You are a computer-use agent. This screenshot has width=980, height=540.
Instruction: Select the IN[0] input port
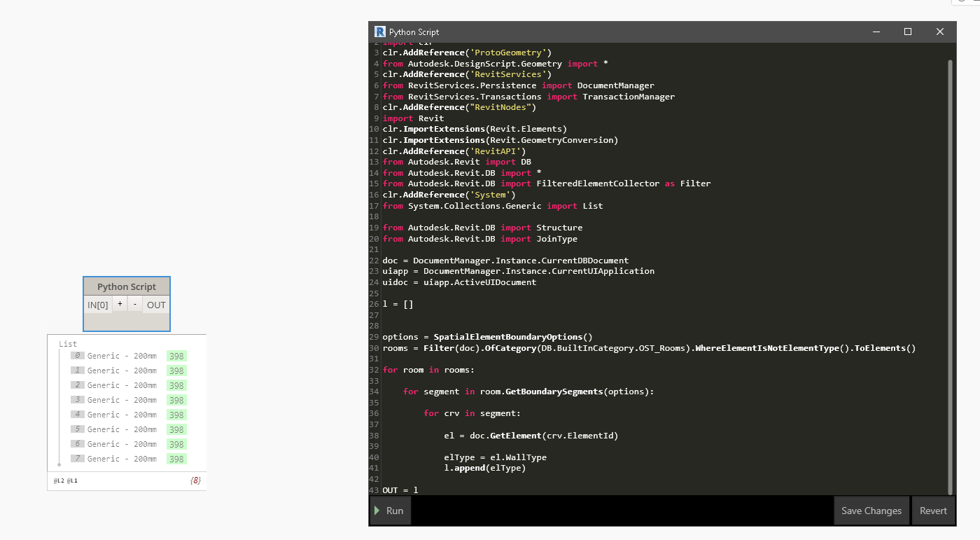[x=98, y=305]
